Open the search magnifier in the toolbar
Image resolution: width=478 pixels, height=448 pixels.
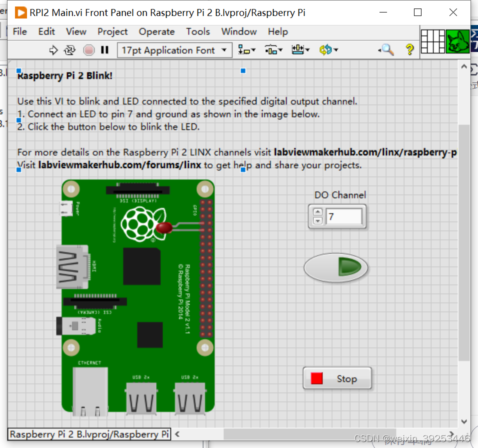click(x=385, y=50)
